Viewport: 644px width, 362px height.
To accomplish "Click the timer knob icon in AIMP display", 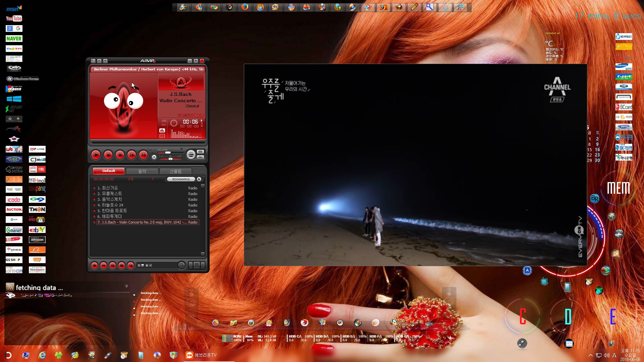I will pos(174,123).
